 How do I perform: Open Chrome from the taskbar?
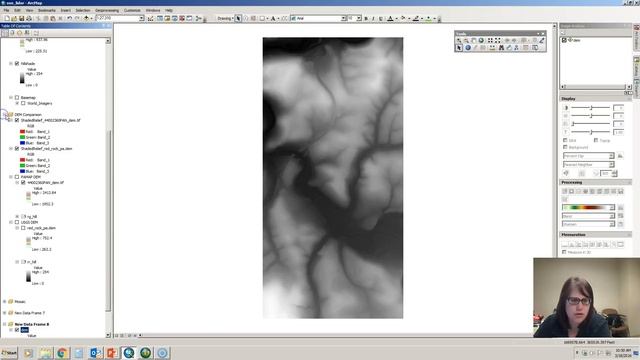tap(62, 353)
